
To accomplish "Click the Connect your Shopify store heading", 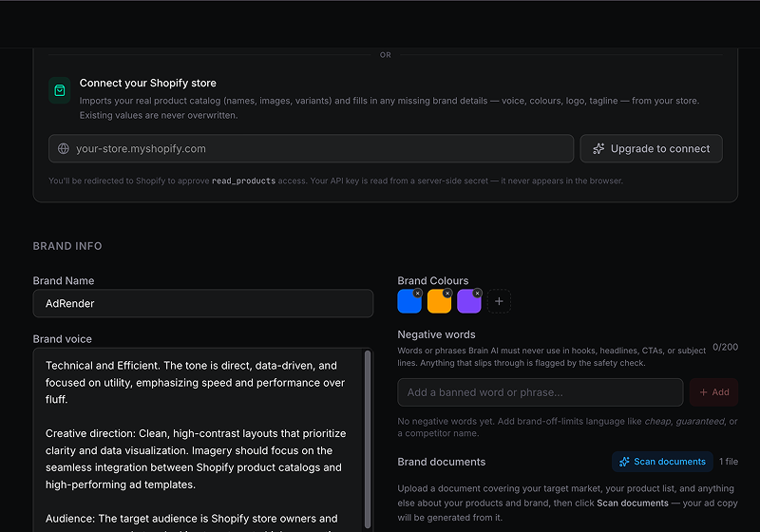I will click(x=148, y=83).
